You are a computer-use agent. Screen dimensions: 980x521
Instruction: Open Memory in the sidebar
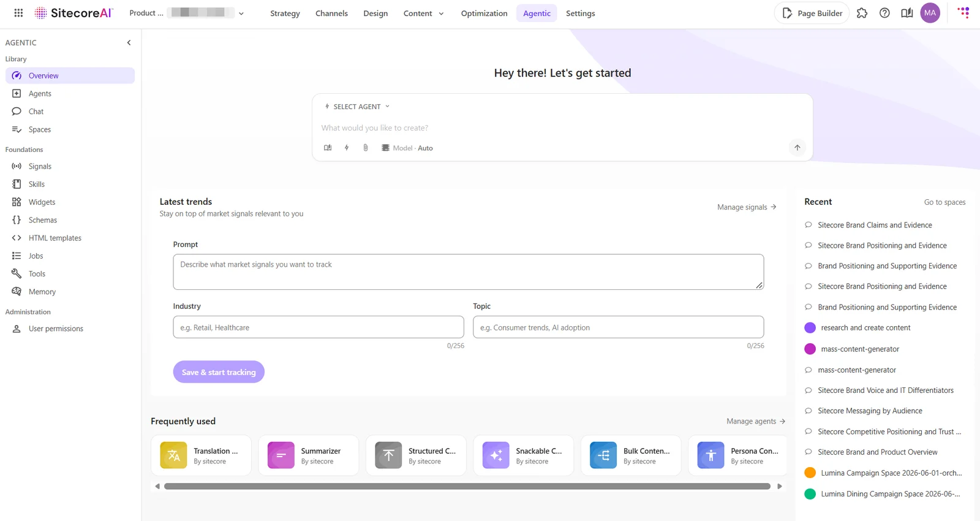tap(70, 292)
